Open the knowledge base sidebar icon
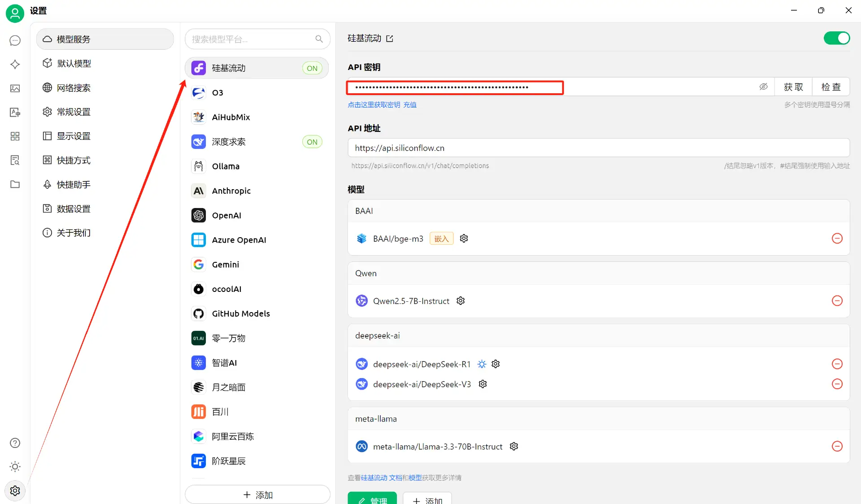This screenshot has width=861, height=504. (15, 160)
